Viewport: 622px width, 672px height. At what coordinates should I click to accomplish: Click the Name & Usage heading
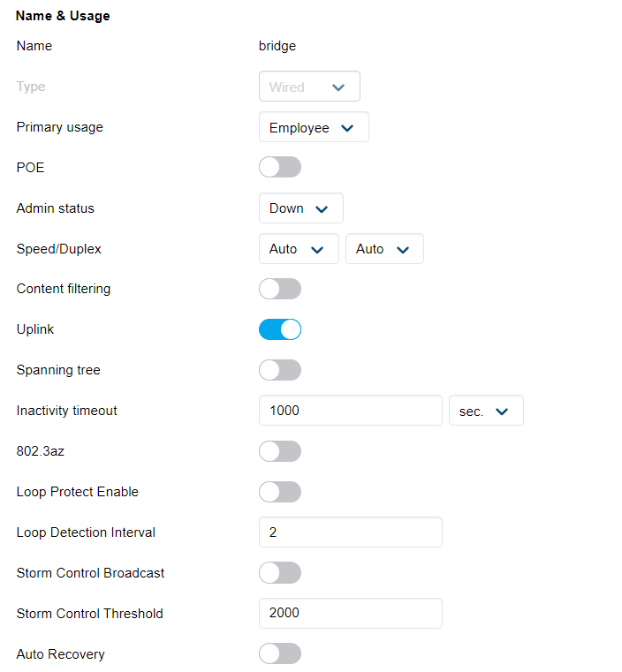(x=63, y=16)
